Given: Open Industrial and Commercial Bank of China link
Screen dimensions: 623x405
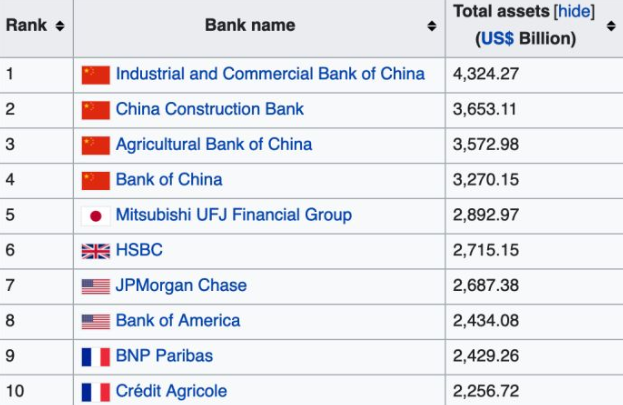Looking at the screenshot, I should pos(270,74).
